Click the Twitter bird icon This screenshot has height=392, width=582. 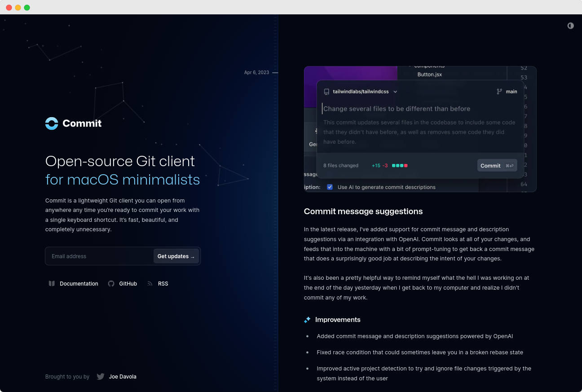click(x=101, y=377)
